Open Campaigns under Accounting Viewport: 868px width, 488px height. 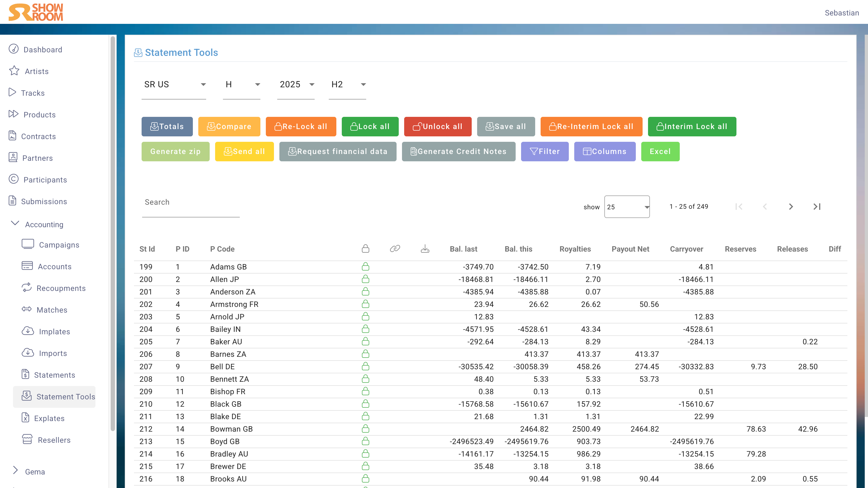coord(59,245)
